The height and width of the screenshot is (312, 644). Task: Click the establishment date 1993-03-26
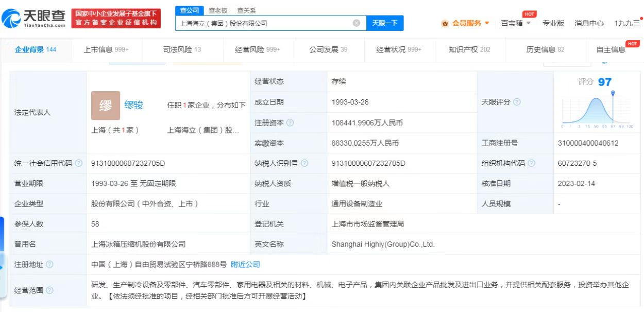[350, 102]
